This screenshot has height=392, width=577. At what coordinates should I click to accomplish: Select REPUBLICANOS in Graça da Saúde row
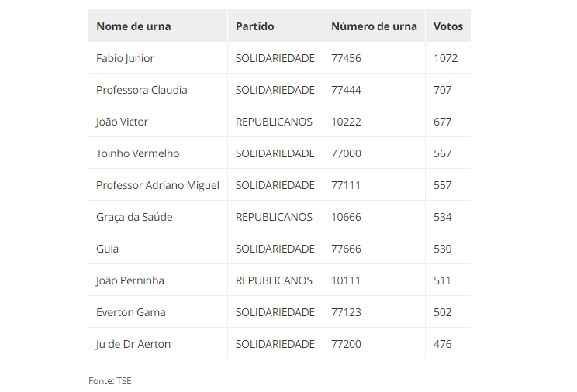[x=274, y=217]
